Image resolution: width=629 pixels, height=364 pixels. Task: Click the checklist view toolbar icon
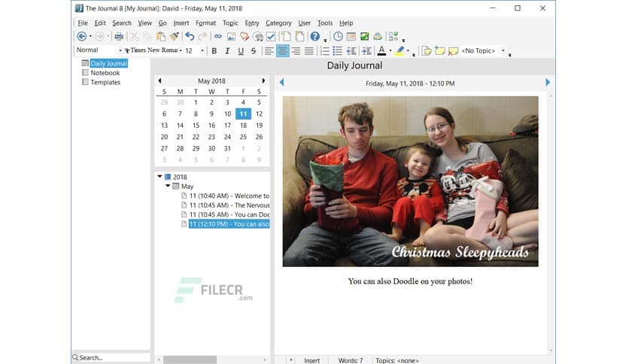click(393, 37)
